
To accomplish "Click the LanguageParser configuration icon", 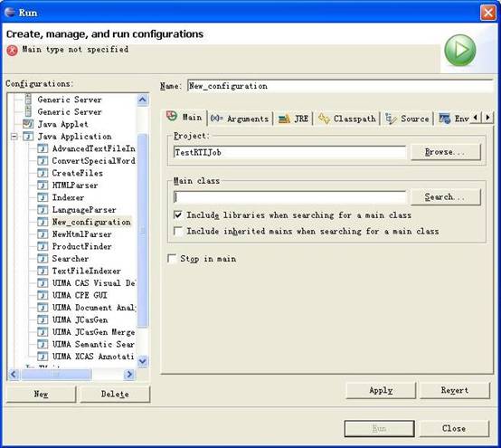I will coord(43,210).
